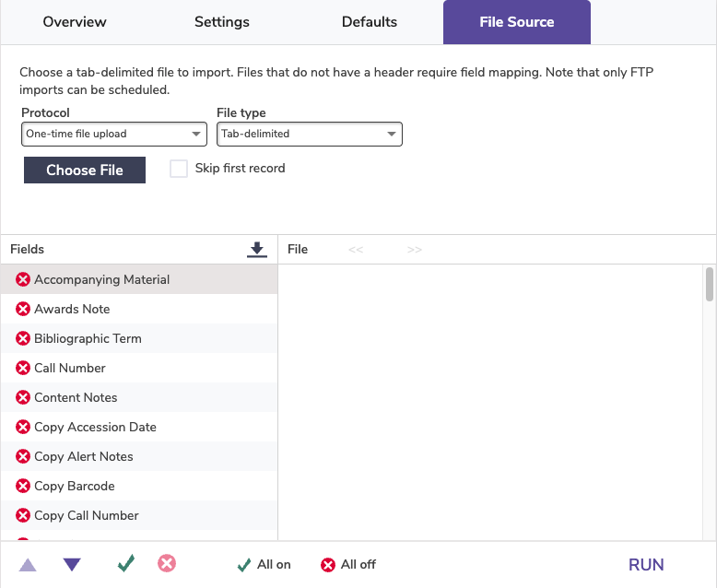
Task: Click the green checkmark to enable selected field
Action: coord(125,563)
